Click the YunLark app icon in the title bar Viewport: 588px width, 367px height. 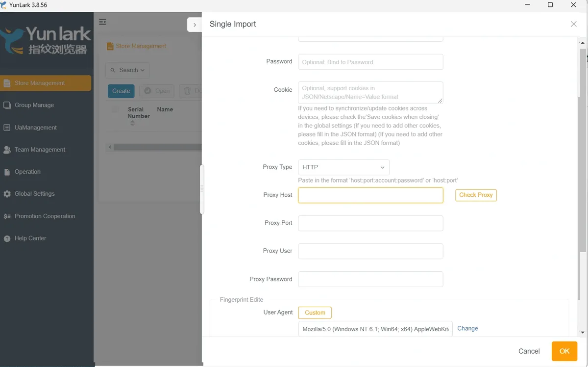(4, 5)
